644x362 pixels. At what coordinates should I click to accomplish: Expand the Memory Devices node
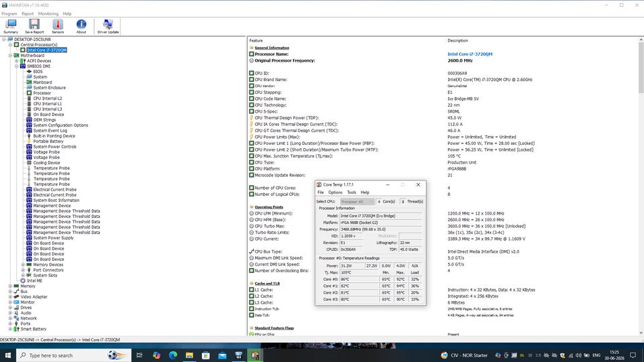click(x=23, y=265)
